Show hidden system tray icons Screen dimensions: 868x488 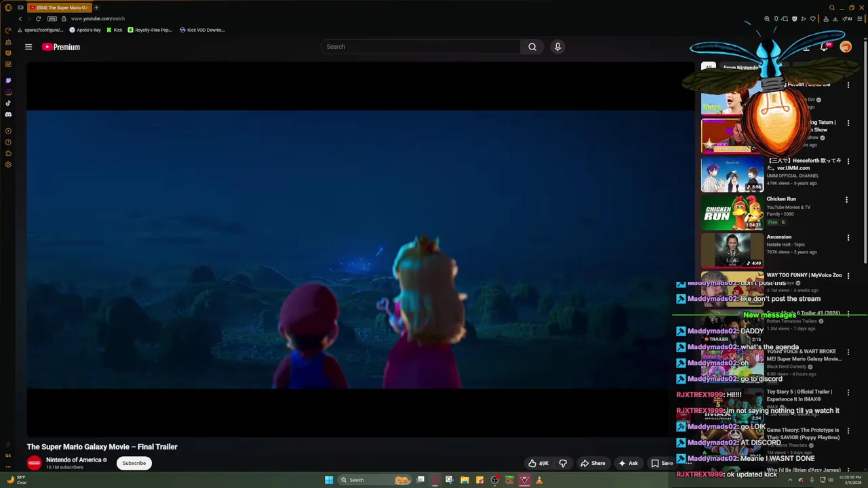point(790,480)
